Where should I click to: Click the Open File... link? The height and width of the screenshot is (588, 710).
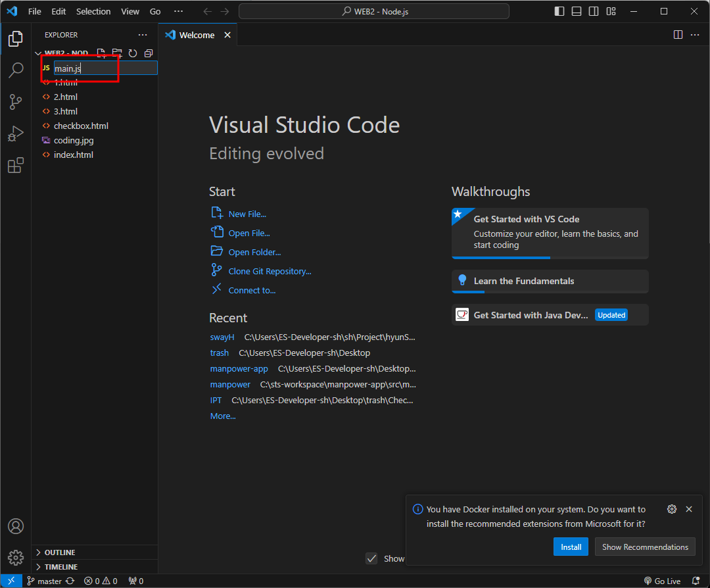(249, 233)
